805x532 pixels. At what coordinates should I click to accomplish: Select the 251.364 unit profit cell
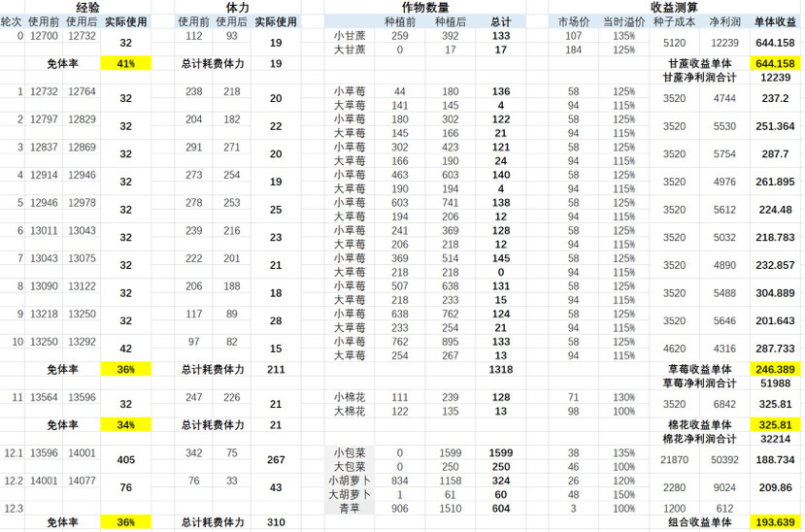tap(775, 126)
